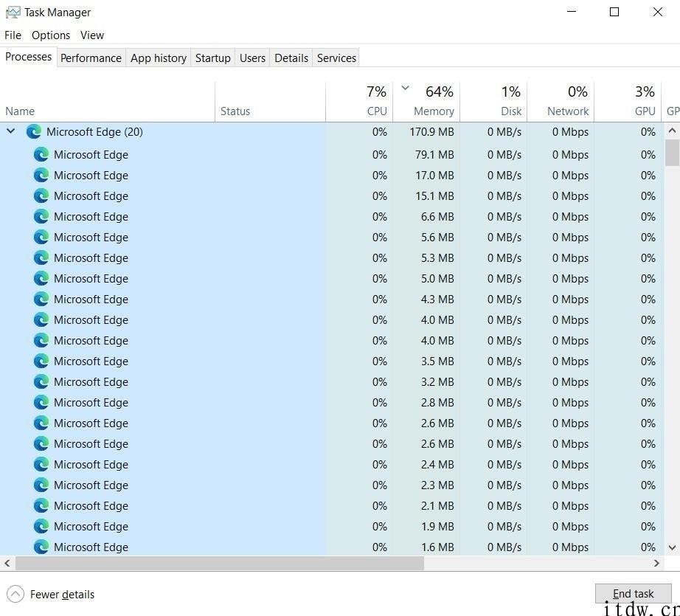Collapse the Microsoft Edge (20) group
This screenshot has height=616, width=680.
point(11,131)
